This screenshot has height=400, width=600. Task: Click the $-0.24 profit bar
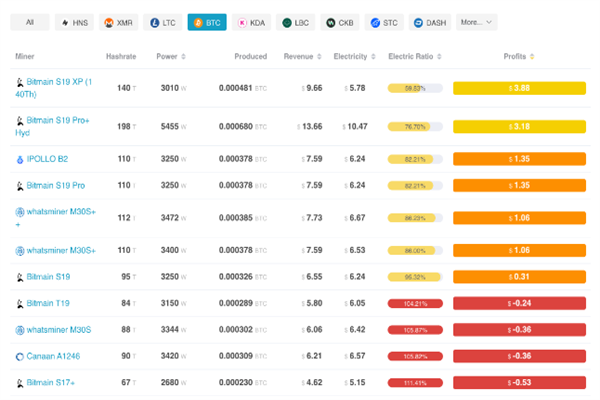click(x=519, y=303)
